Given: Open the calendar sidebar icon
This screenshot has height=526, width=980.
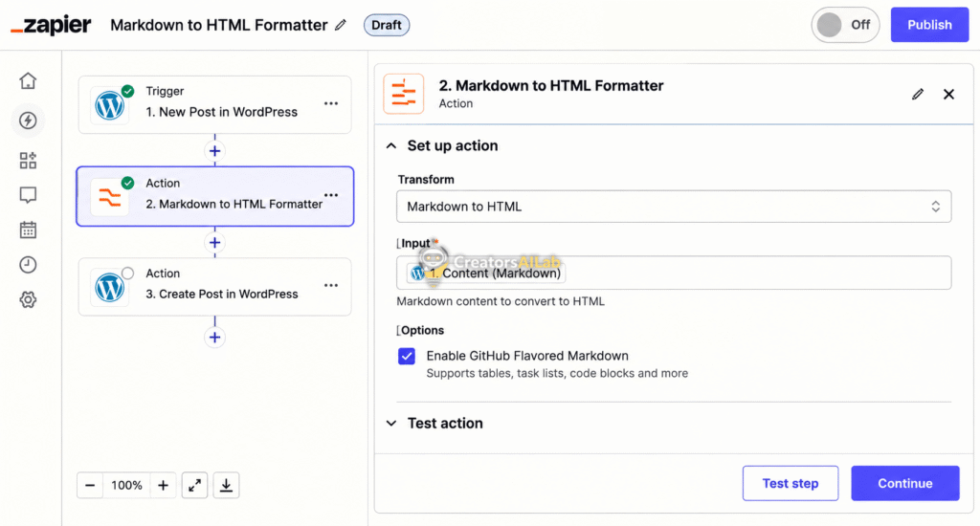Looking at the screenshot, I should pos(28,230).
